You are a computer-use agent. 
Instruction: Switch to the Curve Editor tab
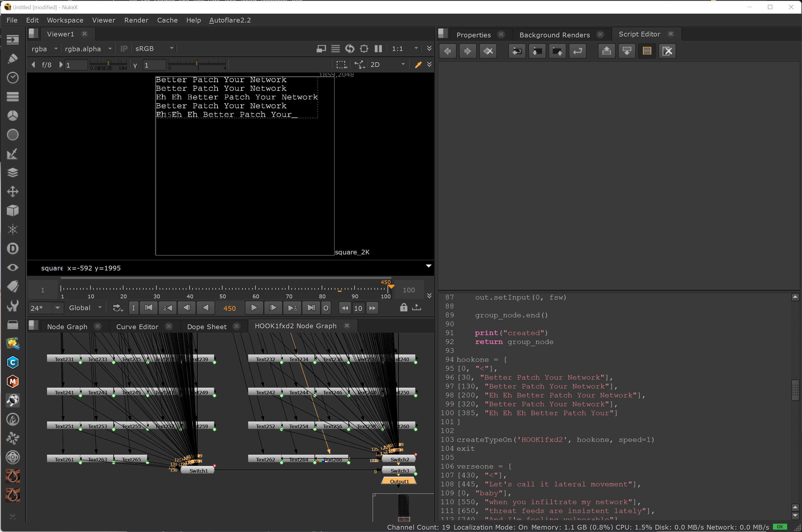(x=137, y=327)
